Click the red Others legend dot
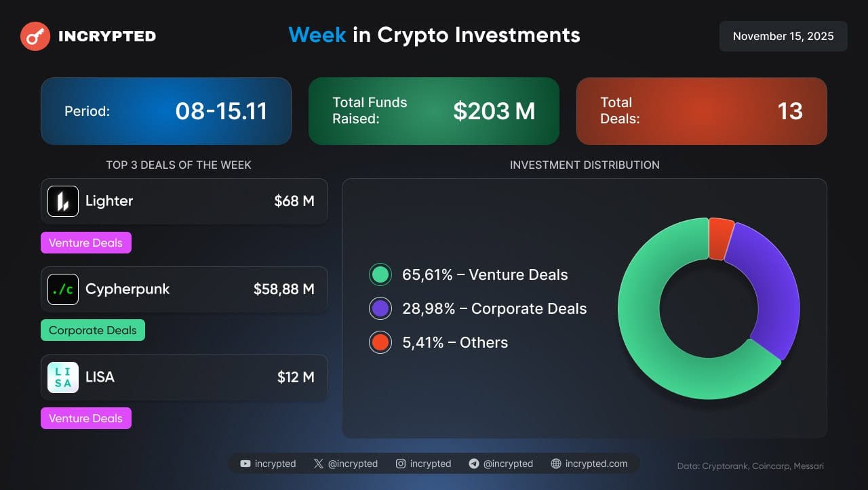Screen dimensions: 868x490 380,342
